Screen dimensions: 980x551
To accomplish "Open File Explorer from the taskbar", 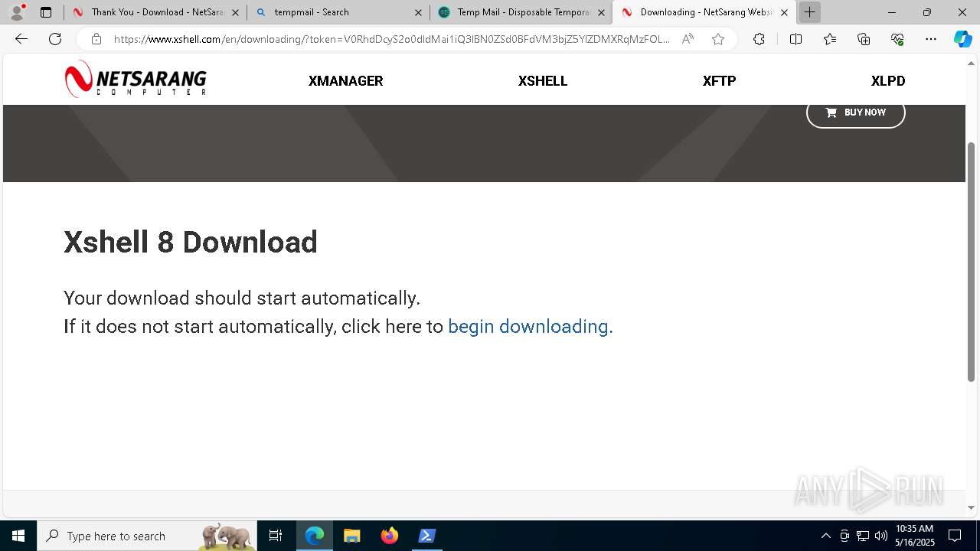I will 352,536.
